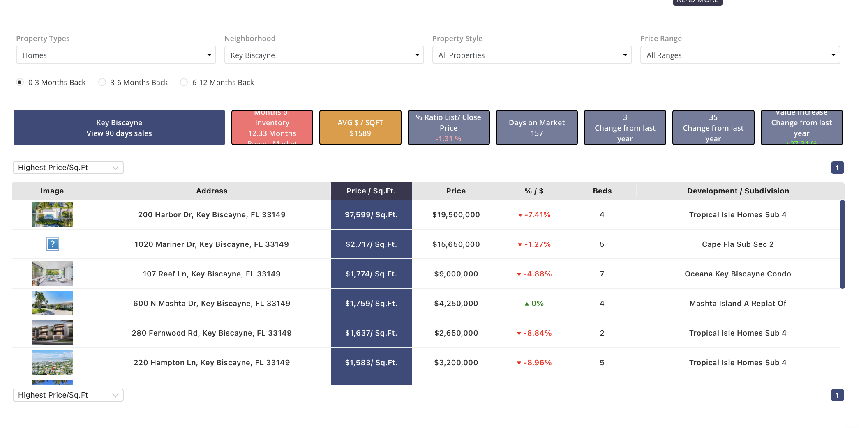Click the Months of Inventory red tile
This screenshot has width=868, height=428.
point(272,128)
